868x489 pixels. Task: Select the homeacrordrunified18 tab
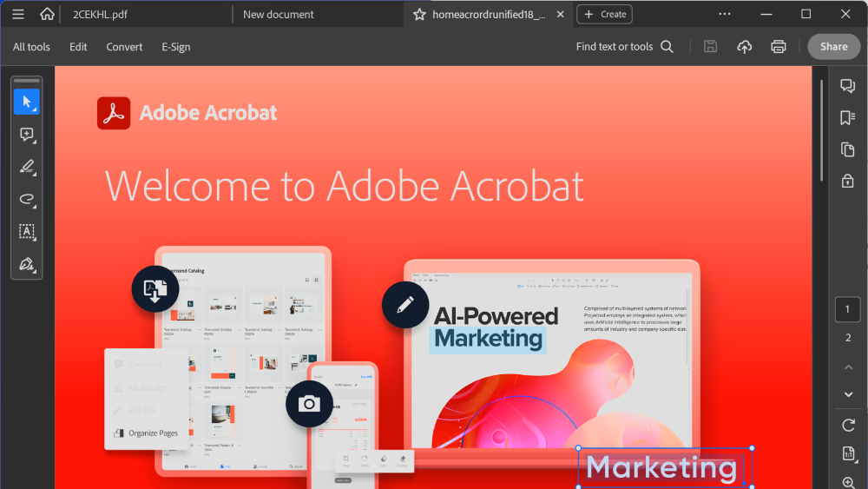[x=488, y=15]
